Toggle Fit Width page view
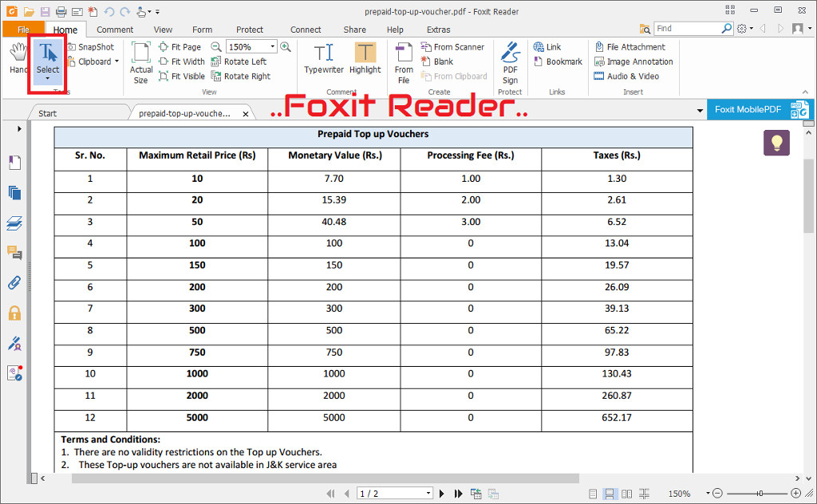This screenshot has width=817, height=504. point(182,61)
